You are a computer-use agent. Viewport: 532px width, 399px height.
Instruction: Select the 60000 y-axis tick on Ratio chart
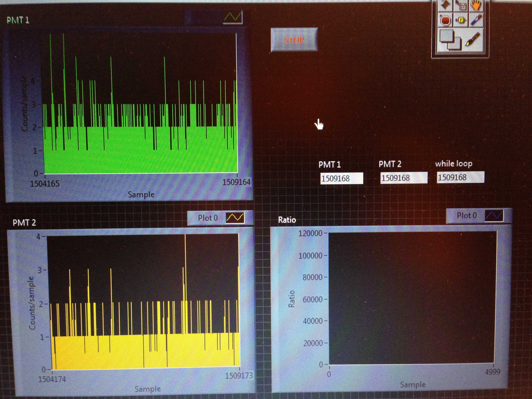[312, 299]
